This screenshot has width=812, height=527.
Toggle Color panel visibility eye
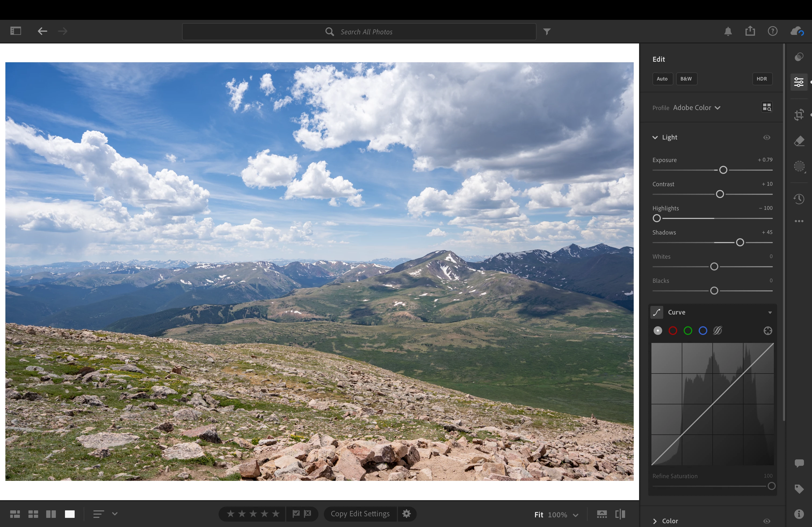click(767, 521)
